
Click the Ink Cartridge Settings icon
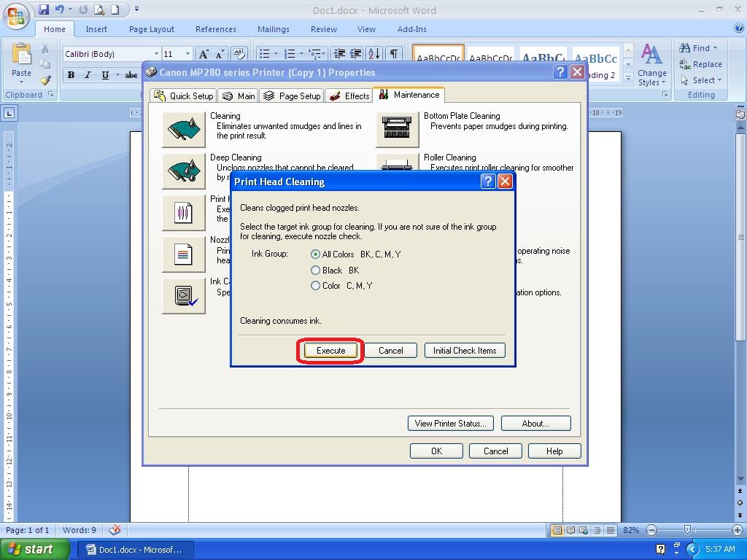184,296
